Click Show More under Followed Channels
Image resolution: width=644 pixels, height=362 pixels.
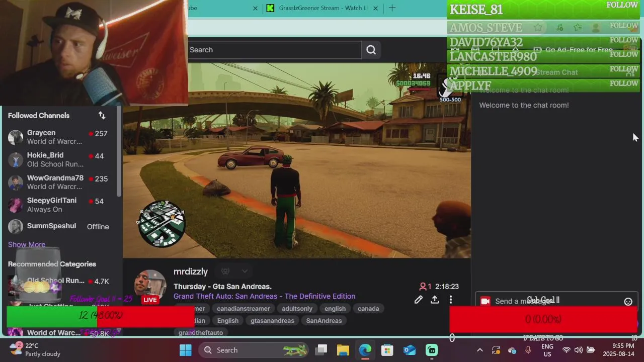pyautogui.click(x=27, y=245)
